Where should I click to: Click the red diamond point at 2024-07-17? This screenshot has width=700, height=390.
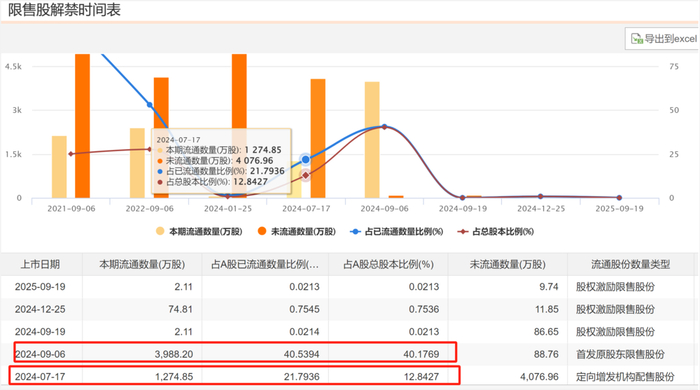306,175
